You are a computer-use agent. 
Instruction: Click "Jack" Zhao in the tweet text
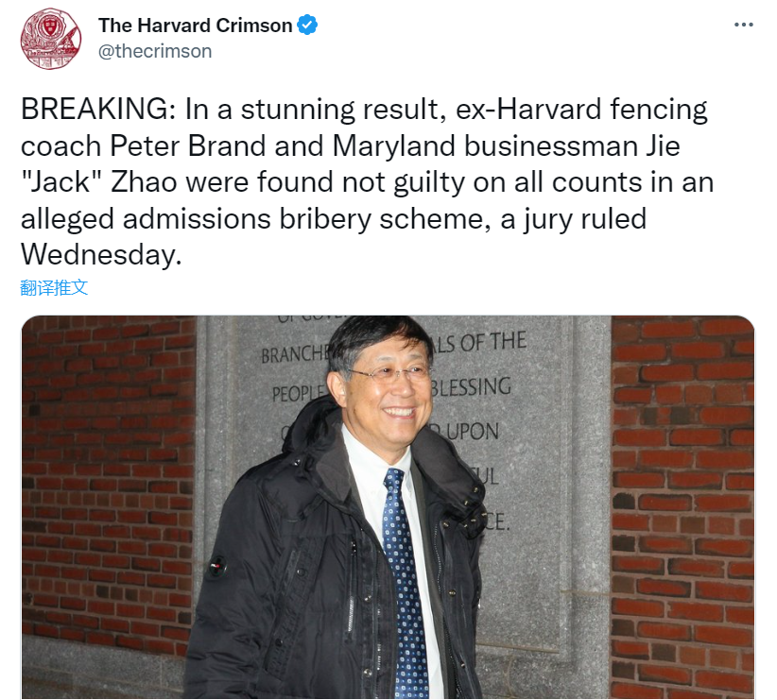99,181
